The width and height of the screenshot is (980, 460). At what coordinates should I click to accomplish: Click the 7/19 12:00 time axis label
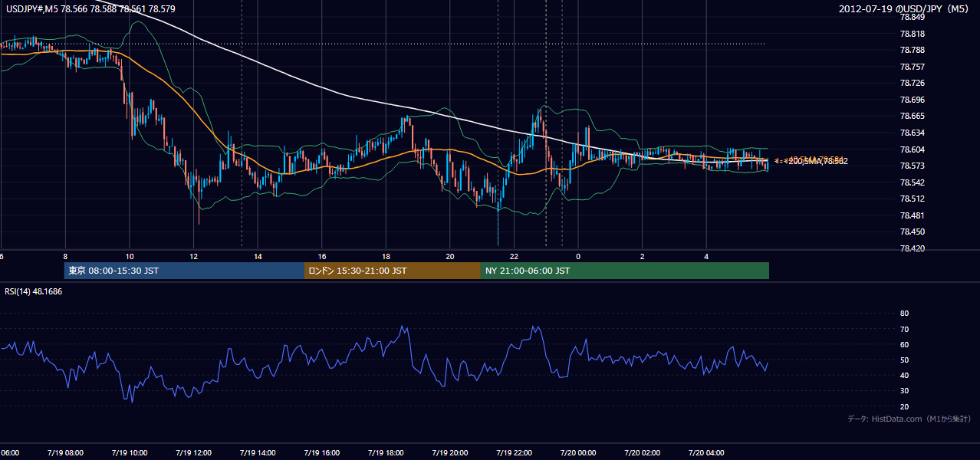(x=193, y=452)
